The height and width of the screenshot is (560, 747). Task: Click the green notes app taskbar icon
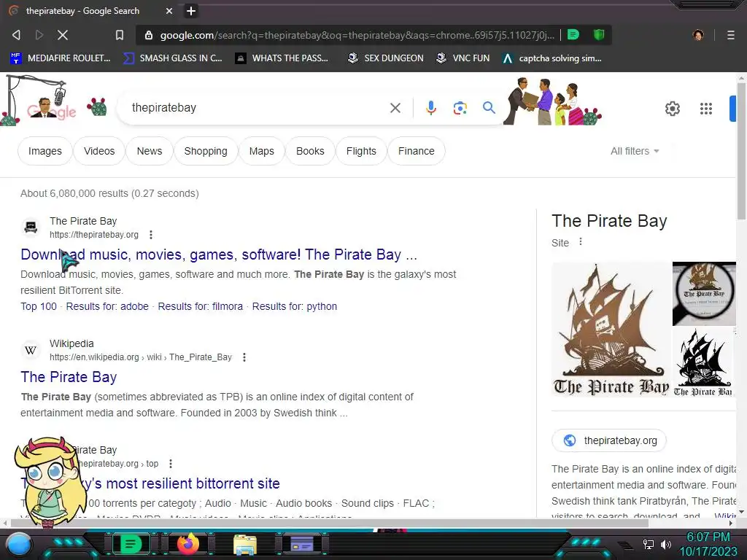tap(130, 544)
